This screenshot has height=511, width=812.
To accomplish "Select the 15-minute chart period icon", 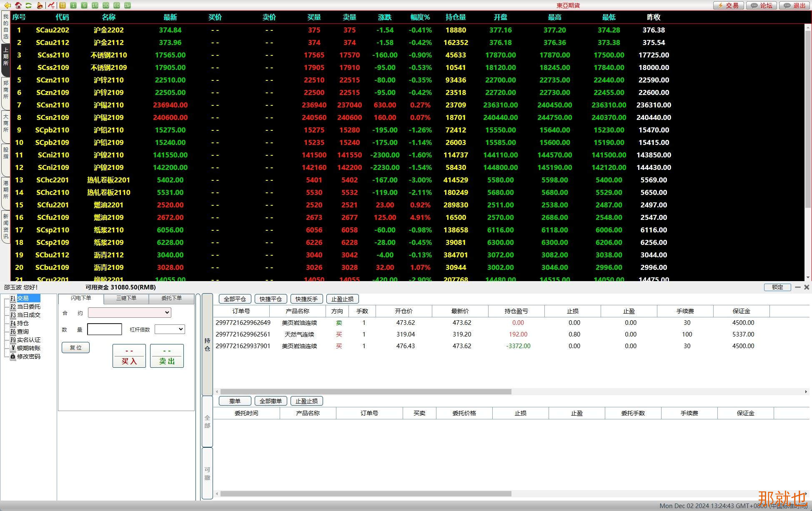I will (95, 5).
